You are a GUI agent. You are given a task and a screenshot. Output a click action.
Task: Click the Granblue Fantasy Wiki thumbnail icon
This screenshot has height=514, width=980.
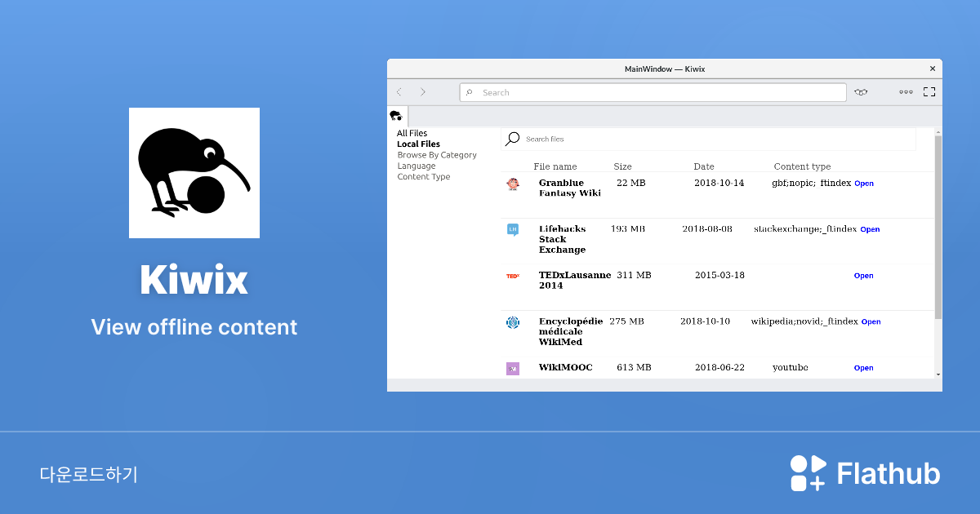click(513, 184)
